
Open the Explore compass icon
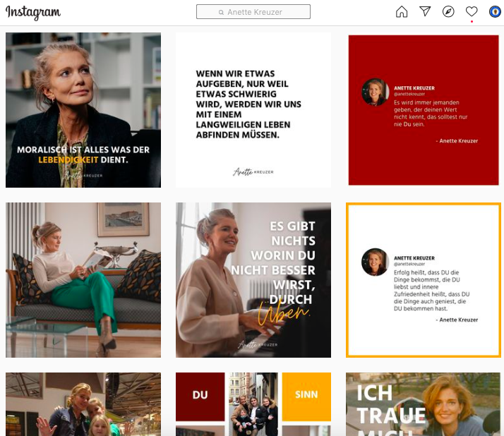pos(448,12)
